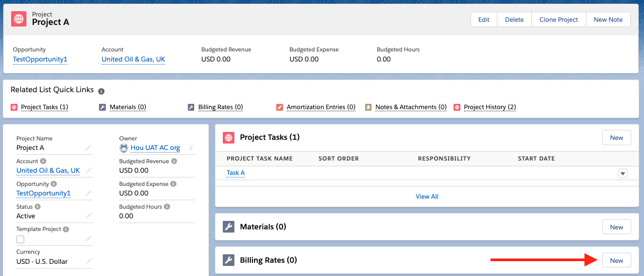Click the Notes & Attachments quick link icon

tap(368, 107)
